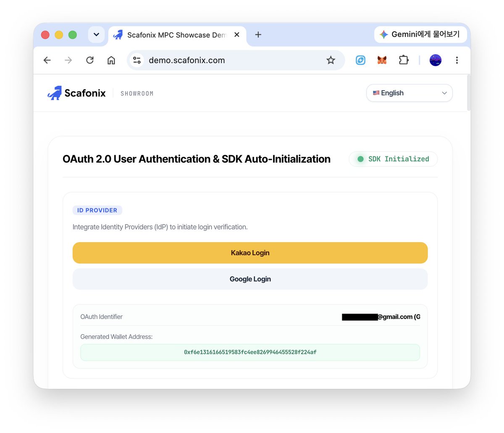Viewport: 504px width, 433px height.
Task: Open a new tab with plus button
Action: [258, 34]
